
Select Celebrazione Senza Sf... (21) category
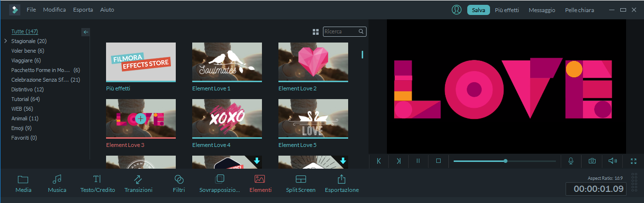46,80
